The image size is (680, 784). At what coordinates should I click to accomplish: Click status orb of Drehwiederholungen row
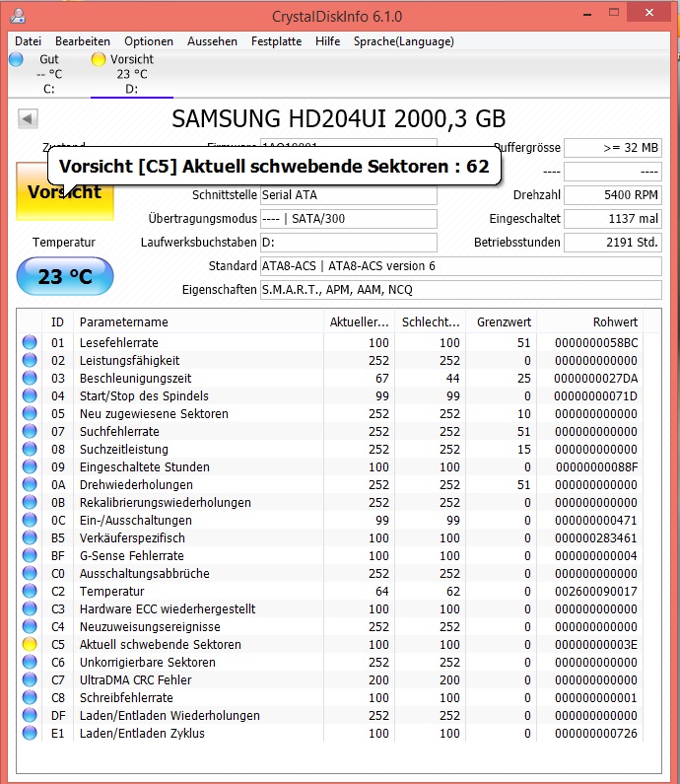coord(30,484)
